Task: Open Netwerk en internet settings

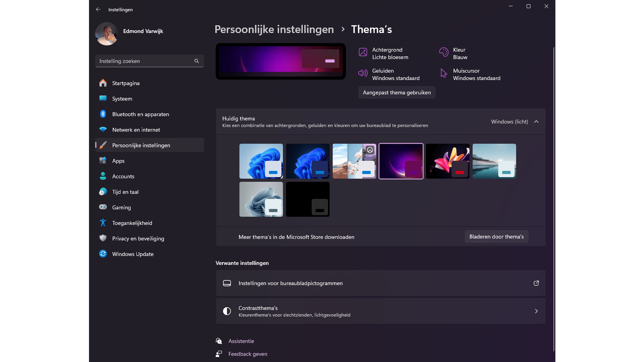Action: pos(150,130)
